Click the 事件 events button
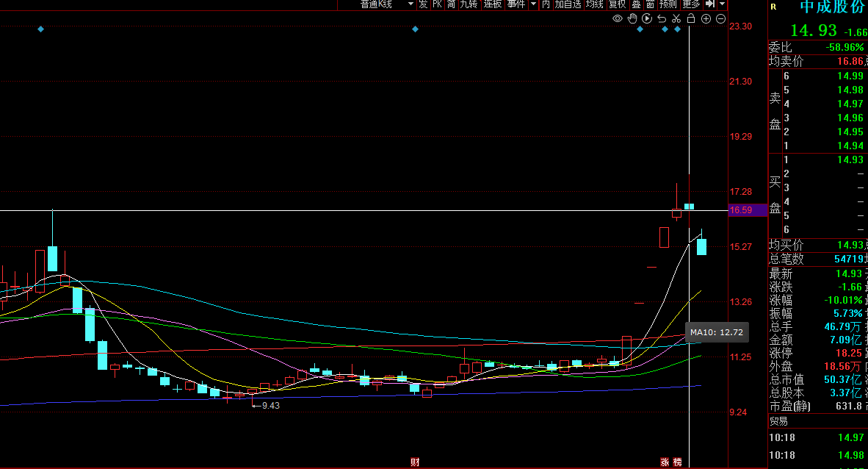Image resolution: width=868 pixels, height=469 pixels. point(516,4)
